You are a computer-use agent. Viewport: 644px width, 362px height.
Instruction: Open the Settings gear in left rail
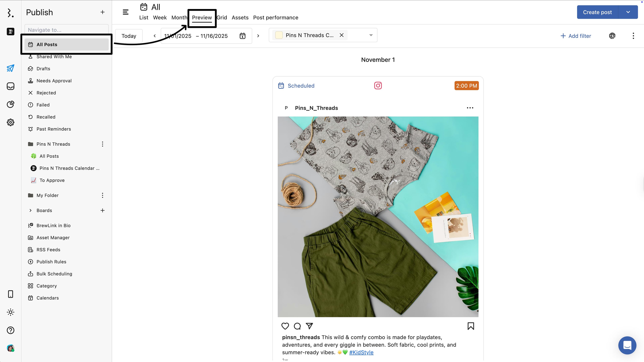(x=11, y=122)
